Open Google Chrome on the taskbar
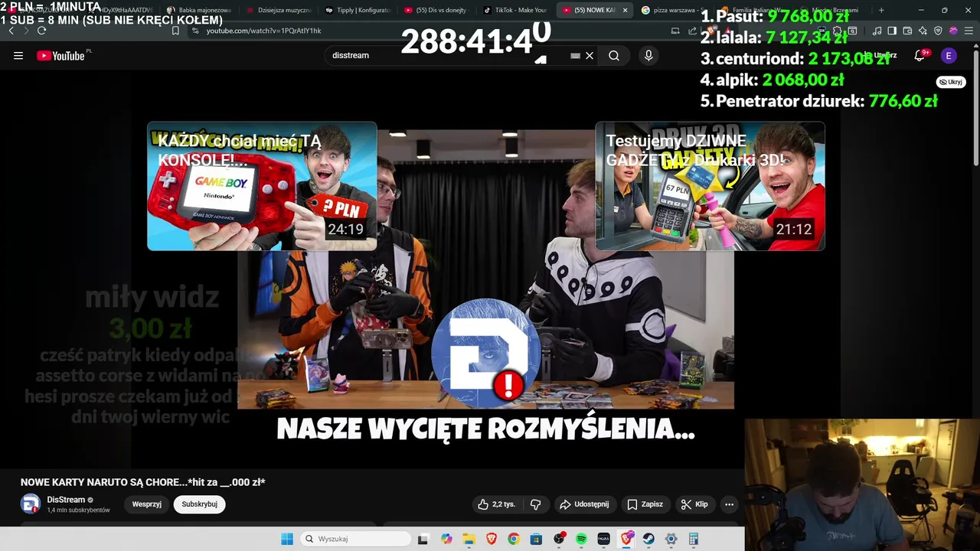This screenshot has width=980, height=551. [x=513, y=540]
